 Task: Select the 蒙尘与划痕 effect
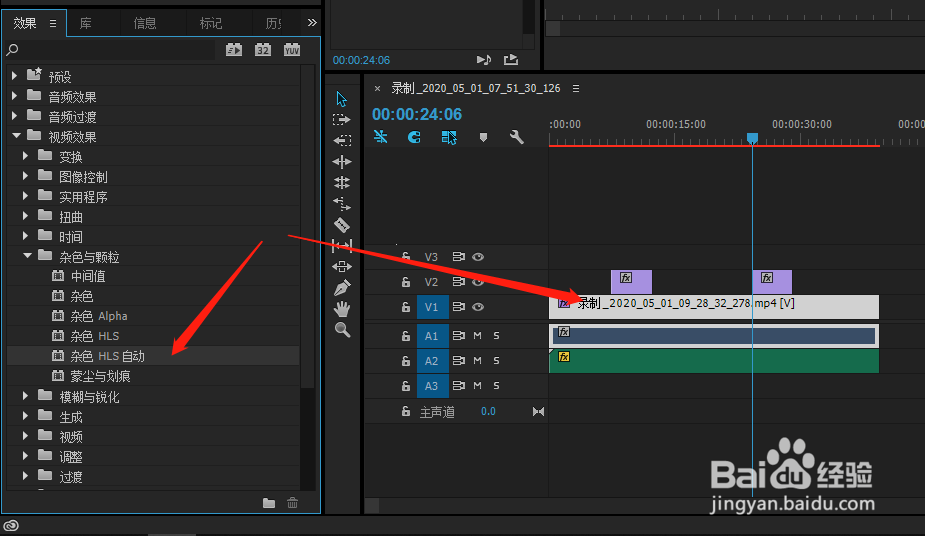pyautogui.click(x=100, y=376)
